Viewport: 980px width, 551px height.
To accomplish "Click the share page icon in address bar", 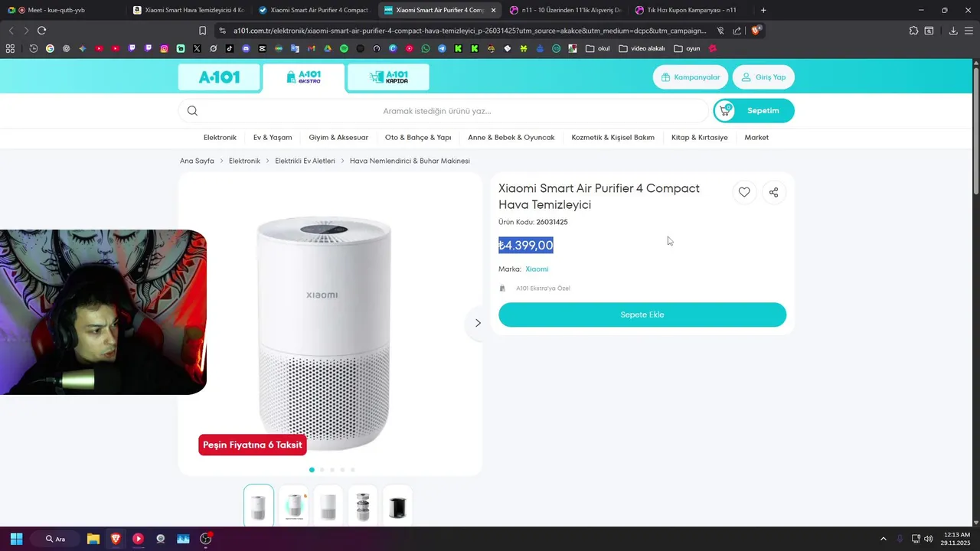I will click(x=737, y=31).
